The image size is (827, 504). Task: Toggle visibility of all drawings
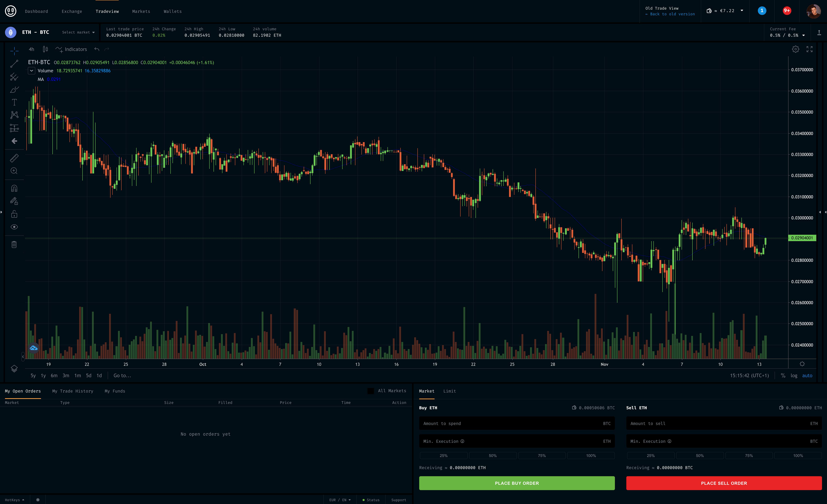(x=14, y=227)
